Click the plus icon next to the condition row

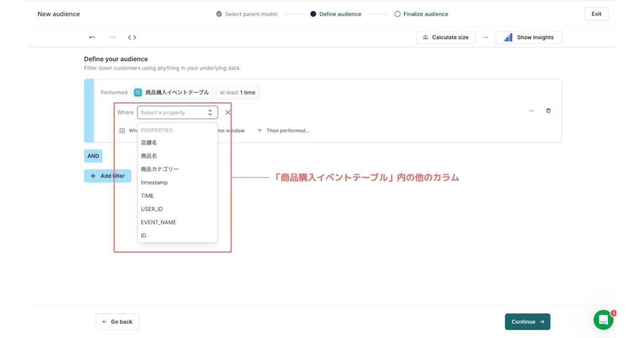tap(122, 130)
